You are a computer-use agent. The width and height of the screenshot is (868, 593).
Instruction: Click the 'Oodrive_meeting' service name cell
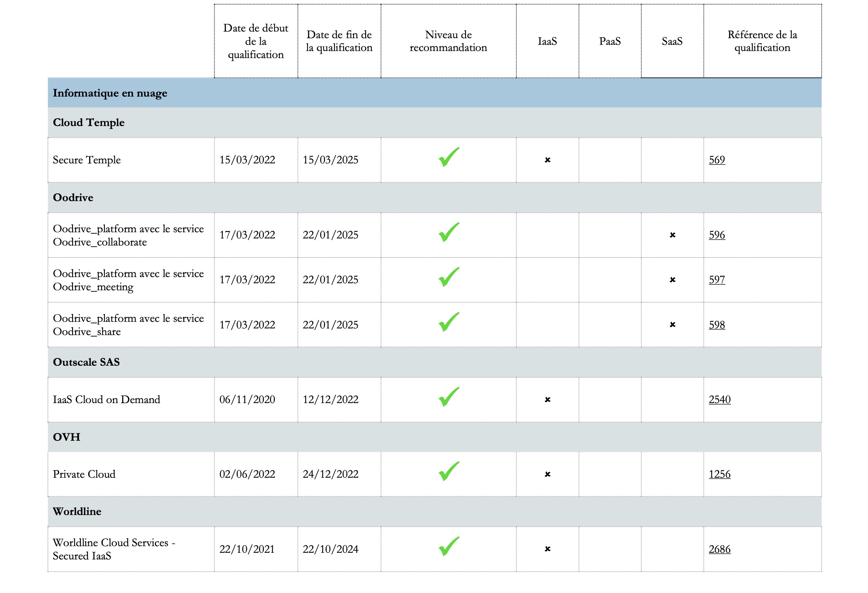(131, 280)
